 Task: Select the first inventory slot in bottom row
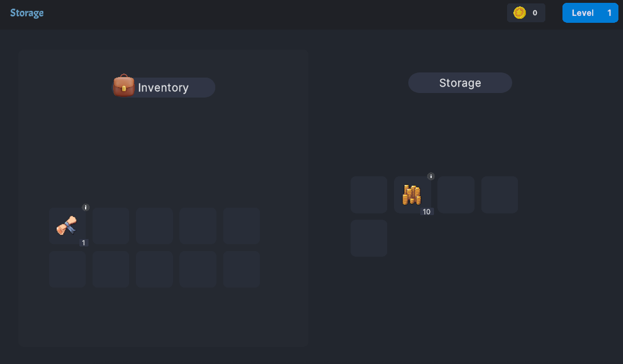point(67,269)
